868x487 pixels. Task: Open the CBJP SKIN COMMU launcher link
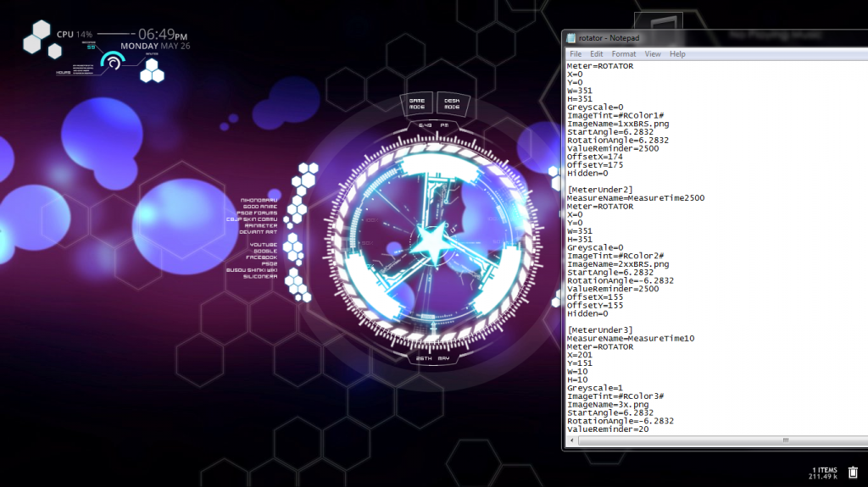[251, 219]
